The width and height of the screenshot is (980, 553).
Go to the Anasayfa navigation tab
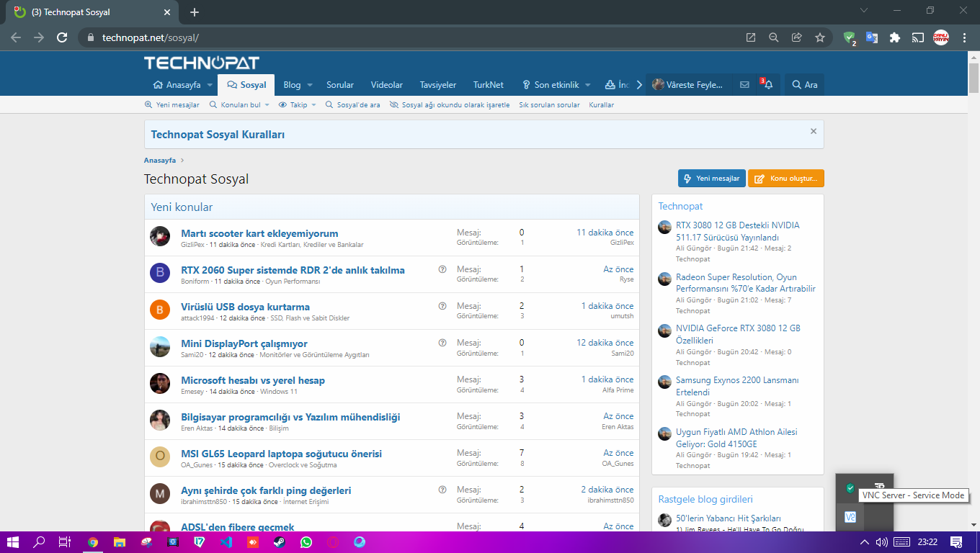coord(177,85)
